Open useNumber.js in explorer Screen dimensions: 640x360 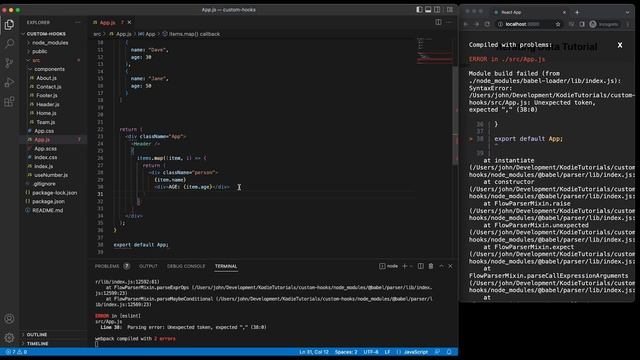click(x=51, y=175)
